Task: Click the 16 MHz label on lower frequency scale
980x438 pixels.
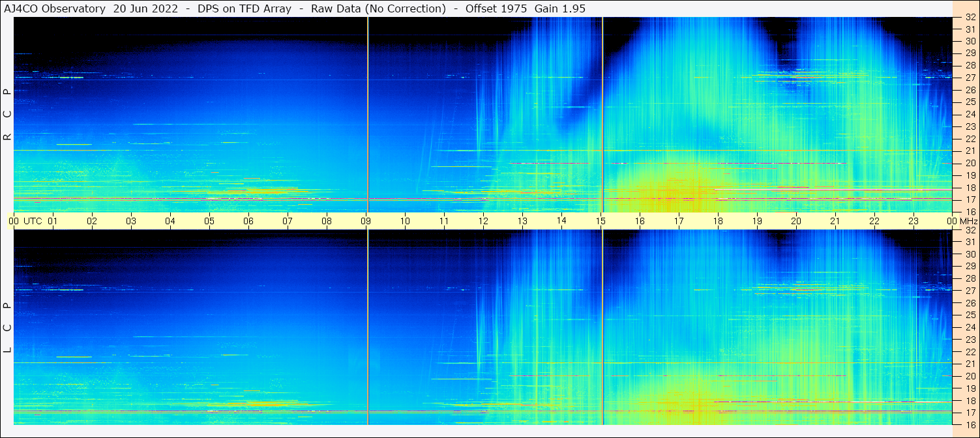Action: tap(970, 424)
